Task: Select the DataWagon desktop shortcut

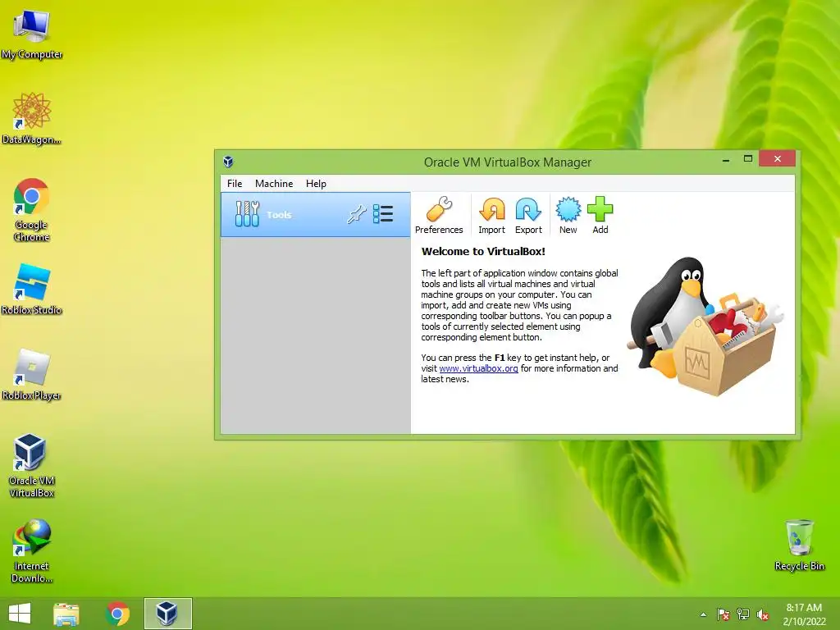Action: click(32, 118)
